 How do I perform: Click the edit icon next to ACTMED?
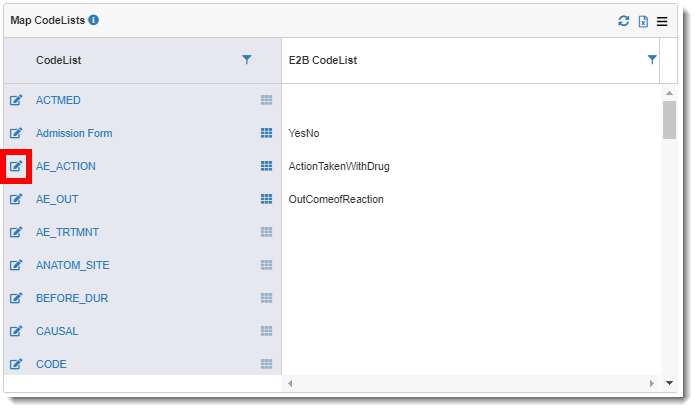click(x=16, y=100)
